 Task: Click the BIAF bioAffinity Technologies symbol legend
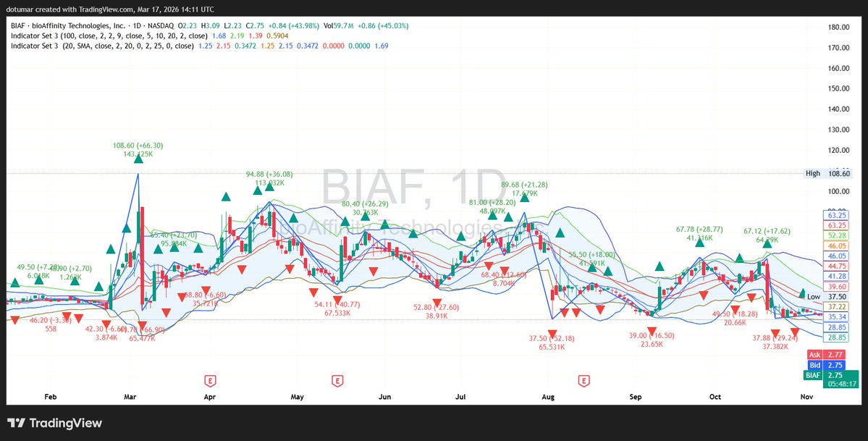[92, 25]
